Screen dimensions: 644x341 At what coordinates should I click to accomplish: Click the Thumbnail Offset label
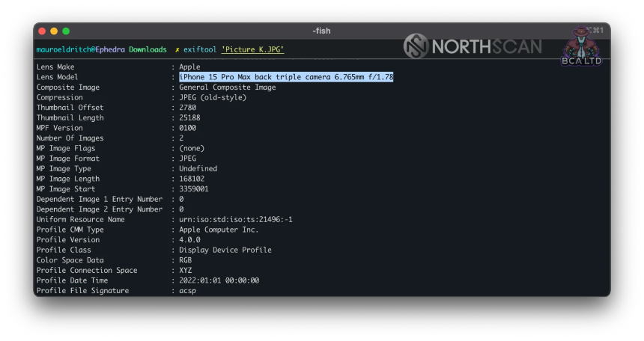pyautogui.click(x=70, y=108)
